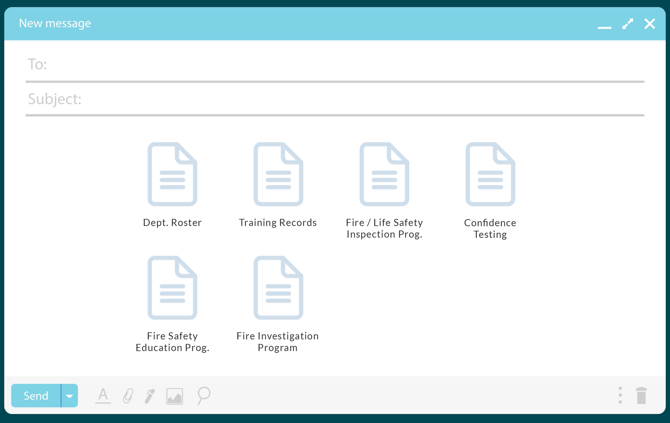This screenshot has width=670, height=423.
Task: Select the Fire / Life Safety Inspection Prog. file icon
Action: [x=384, y=174]
